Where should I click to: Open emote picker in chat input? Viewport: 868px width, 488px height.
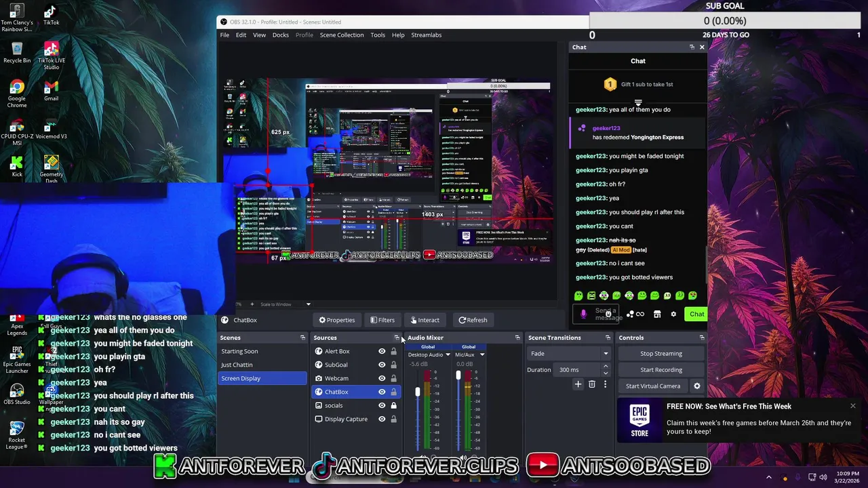pyautogui.click(x=608, y=314)
